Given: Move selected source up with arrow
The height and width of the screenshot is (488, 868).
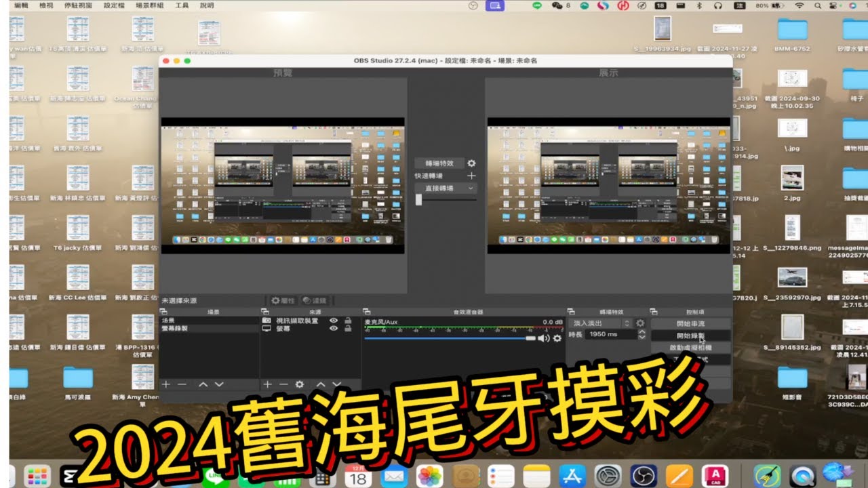Looking at the screenshot, I should 321,384.
